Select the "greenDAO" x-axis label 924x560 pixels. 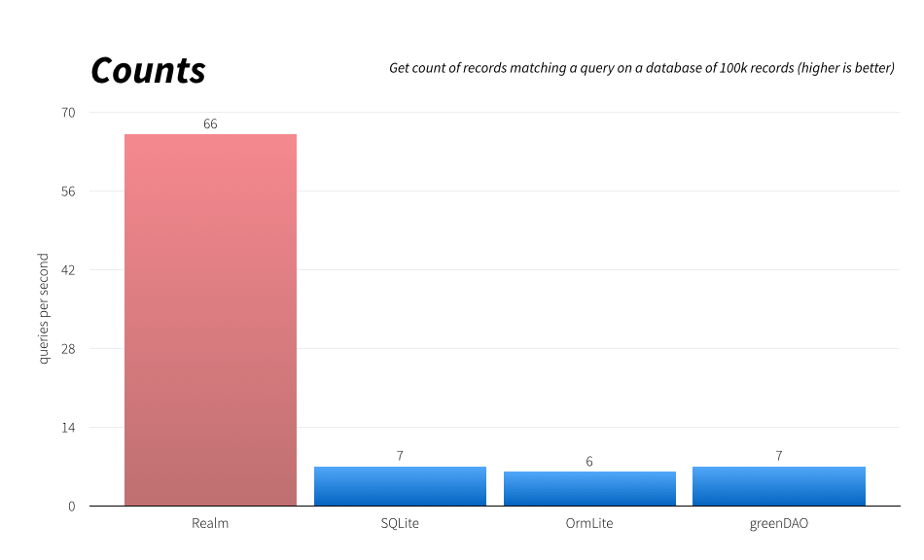click(779, 524)
